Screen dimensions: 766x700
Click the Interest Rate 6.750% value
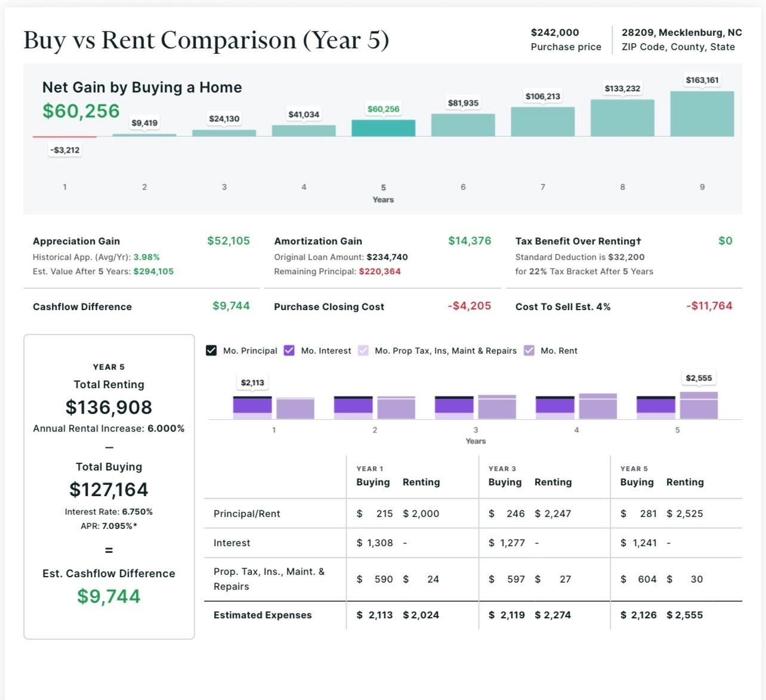(137, 512)
